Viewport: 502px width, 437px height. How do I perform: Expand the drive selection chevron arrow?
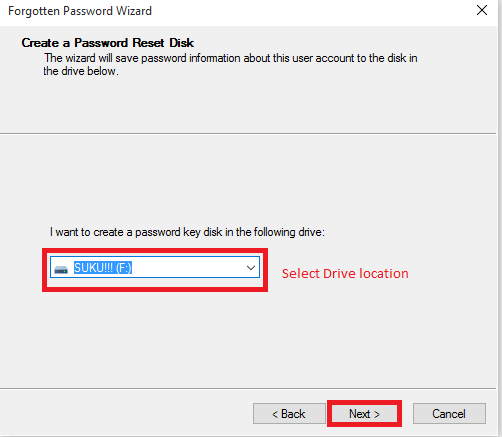(x=251, y=268)
